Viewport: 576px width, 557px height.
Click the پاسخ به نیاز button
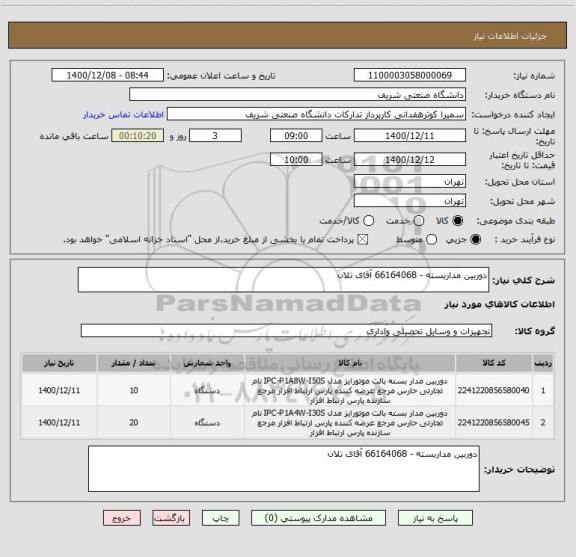click(435, 518)
